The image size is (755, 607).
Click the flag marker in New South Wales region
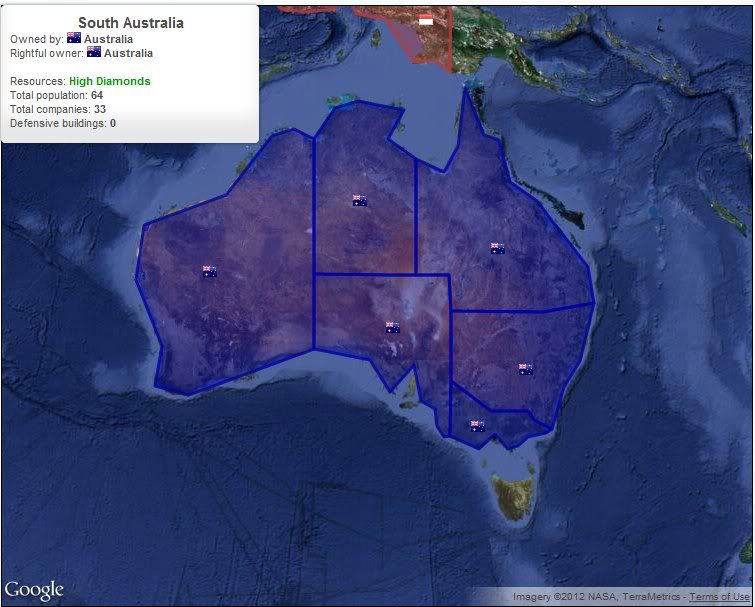(526, 369)
